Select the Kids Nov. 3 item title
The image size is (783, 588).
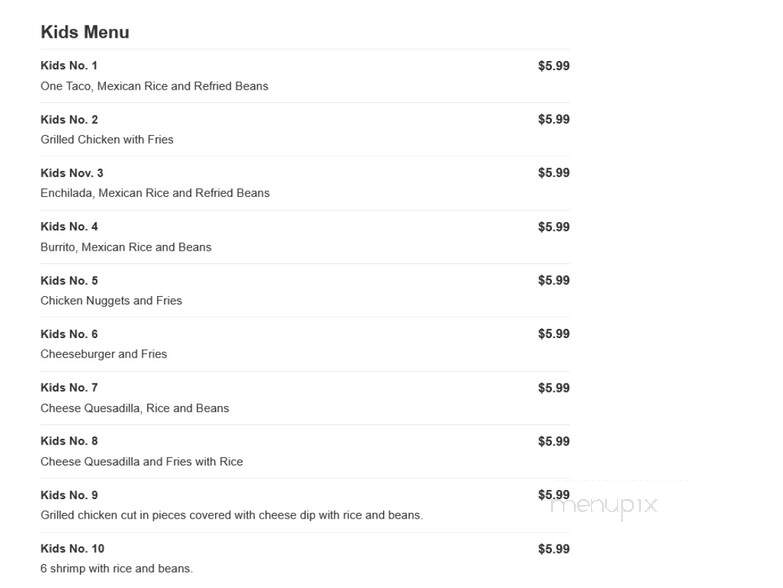(x=72, y=173)
